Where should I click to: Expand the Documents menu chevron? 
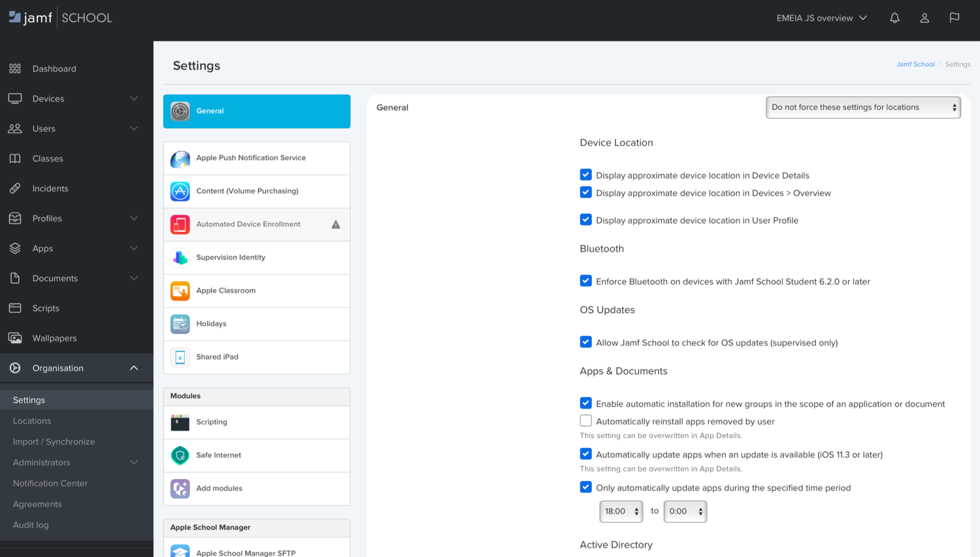pos(134,278)
